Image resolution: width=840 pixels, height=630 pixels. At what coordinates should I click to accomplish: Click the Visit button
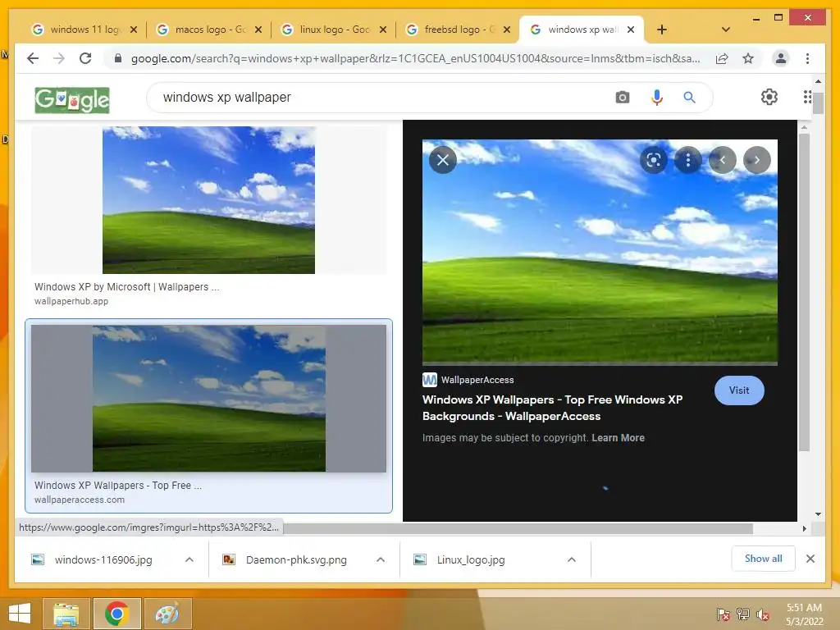coord(739,390)
